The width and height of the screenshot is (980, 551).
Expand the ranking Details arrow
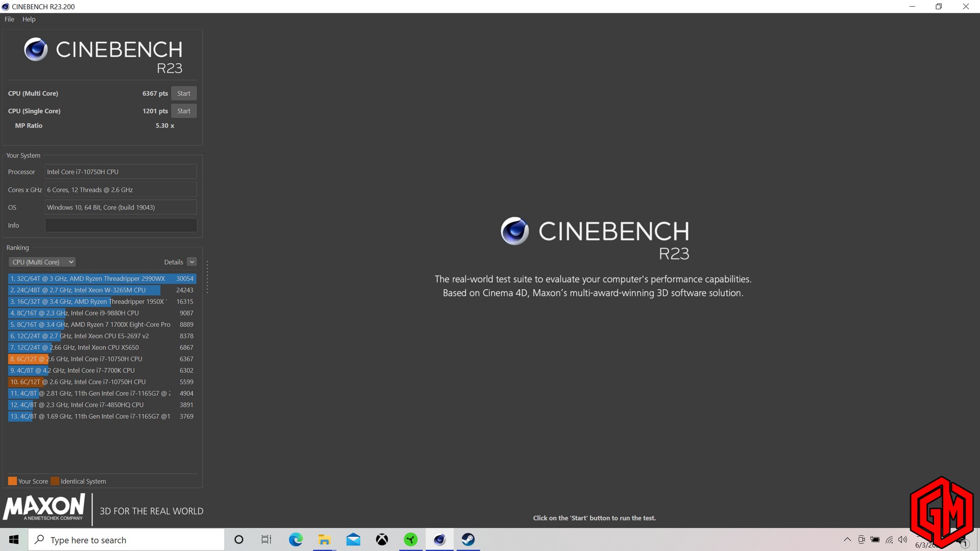[x=192, y=262]
